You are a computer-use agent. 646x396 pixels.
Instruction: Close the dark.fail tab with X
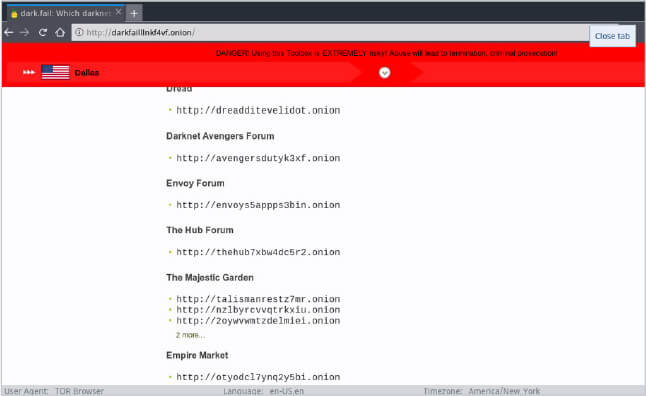tap(119, 12)
